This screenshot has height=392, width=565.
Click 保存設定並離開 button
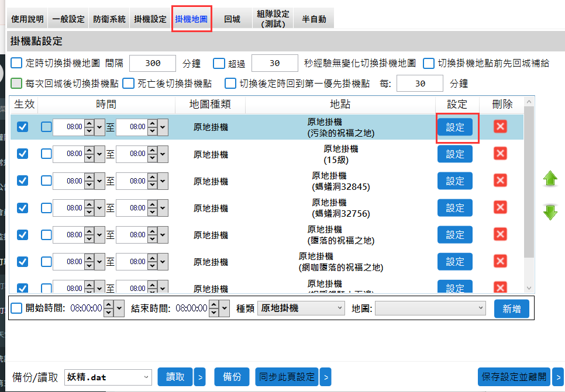pos(514,377)
